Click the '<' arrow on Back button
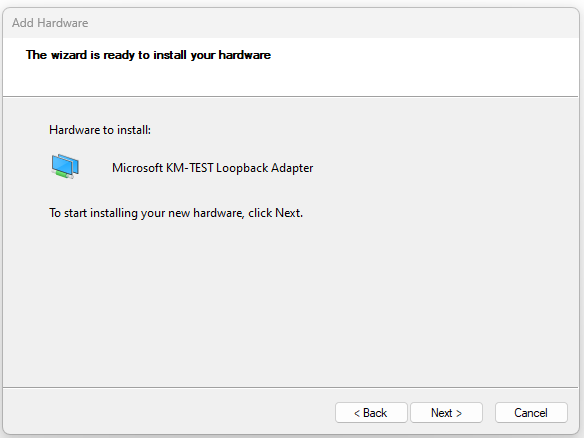This screenshot has width=584, height=438. coord(357,413)
